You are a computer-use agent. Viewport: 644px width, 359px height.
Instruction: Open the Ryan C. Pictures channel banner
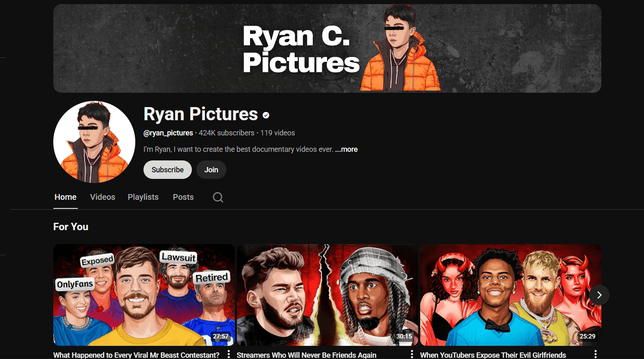[327, 48]
